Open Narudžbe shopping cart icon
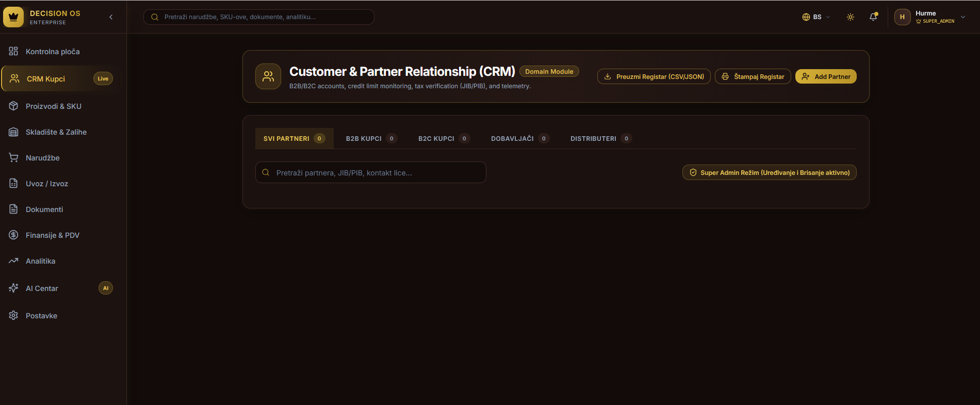 click(14, 158)
